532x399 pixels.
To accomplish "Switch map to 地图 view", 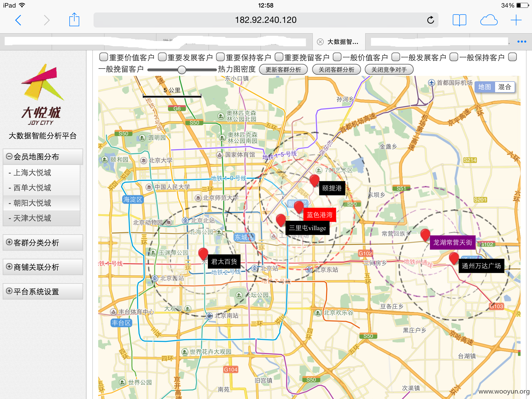I will 485,87.
